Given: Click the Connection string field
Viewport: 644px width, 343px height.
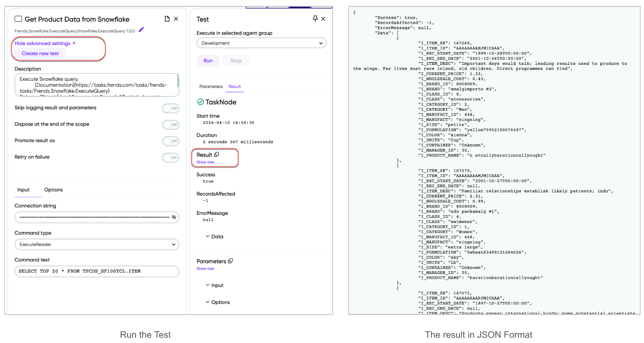Looking at the screenshot, I should tap(97, 217).
